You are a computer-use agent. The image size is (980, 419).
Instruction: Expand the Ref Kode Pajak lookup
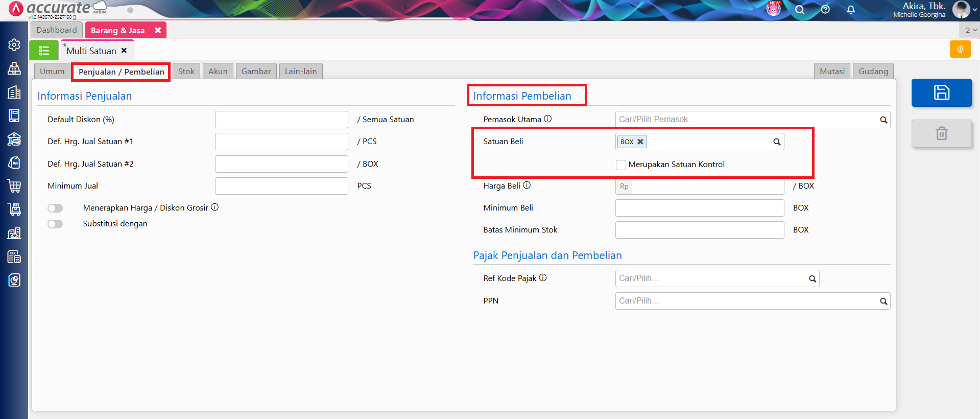click(812, 278)
